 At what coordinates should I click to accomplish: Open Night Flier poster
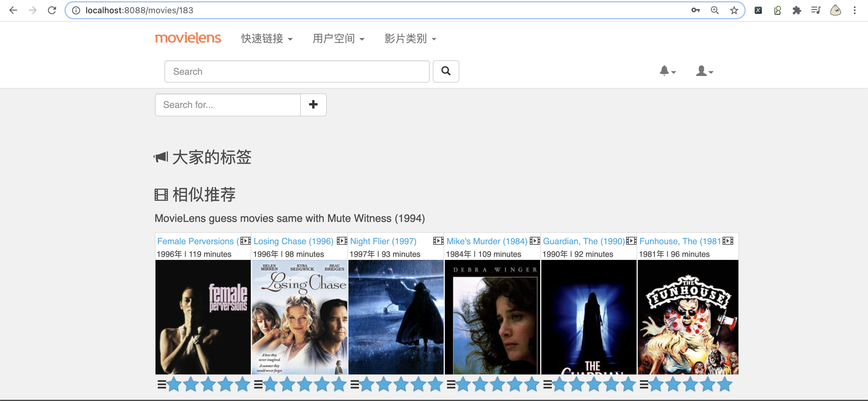396,317
